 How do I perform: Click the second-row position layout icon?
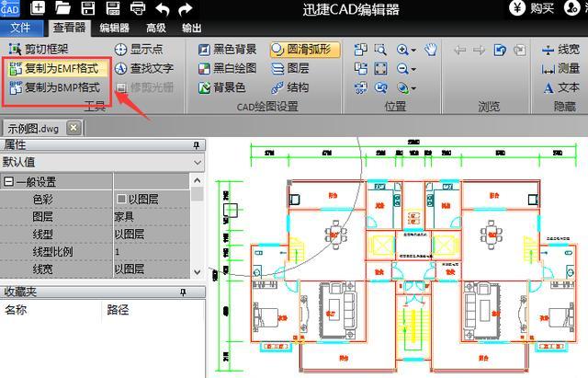pos(361,69)
